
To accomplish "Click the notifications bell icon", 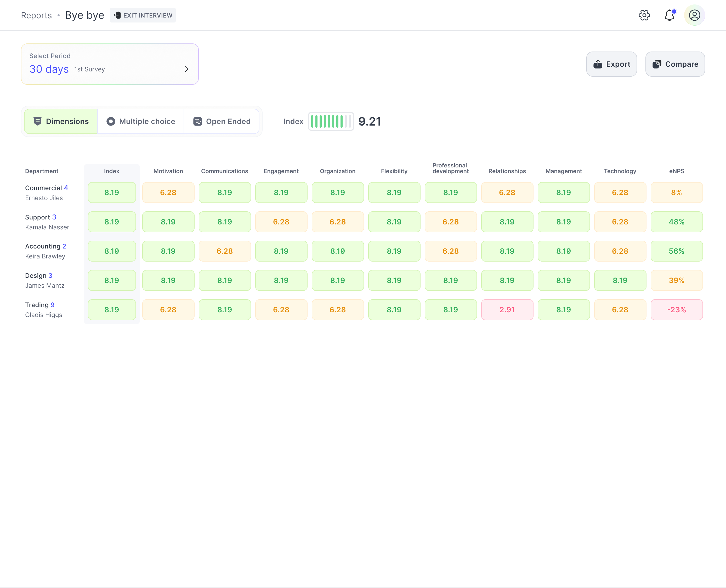I will tap(669, 15).
